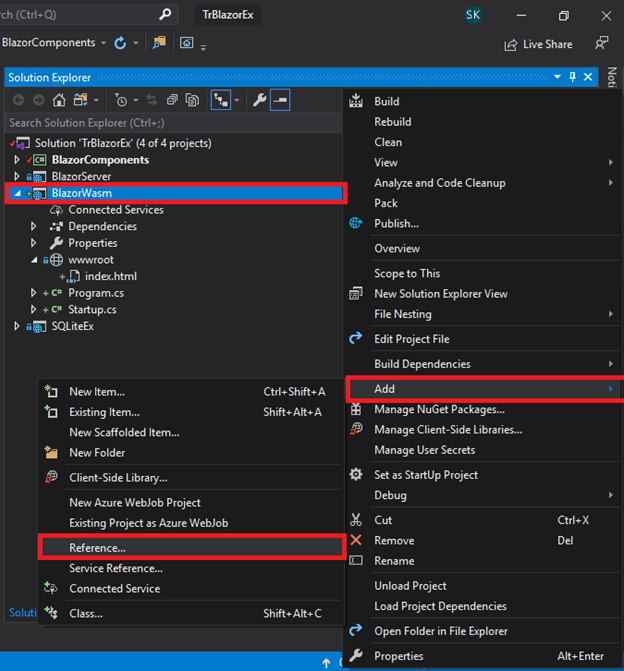624x671 pixels.
Task: Select index.html file in tree
Action: [111, 276]
